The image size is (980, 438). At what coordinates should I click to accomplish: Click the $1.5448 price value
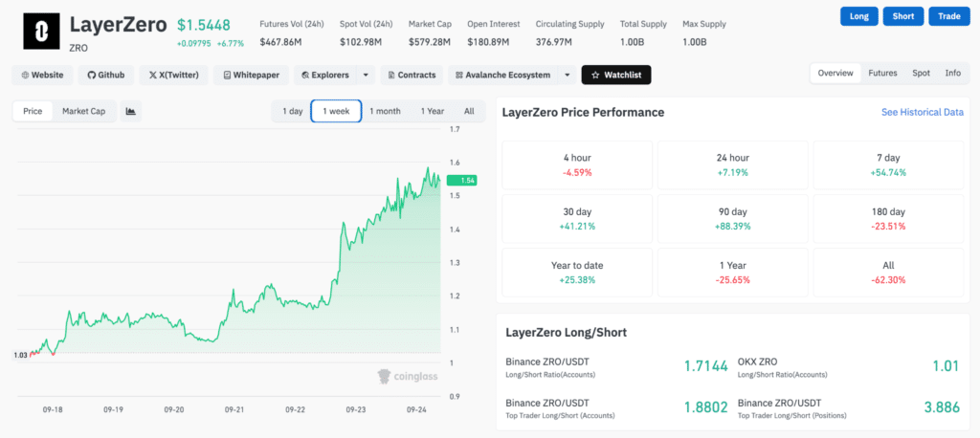tap(204, 25)
